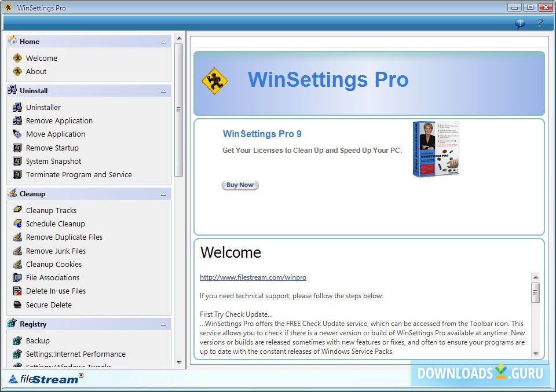Collapse the Cleanup section
This screenshot has height=392, width=556.
coord(163,194)
